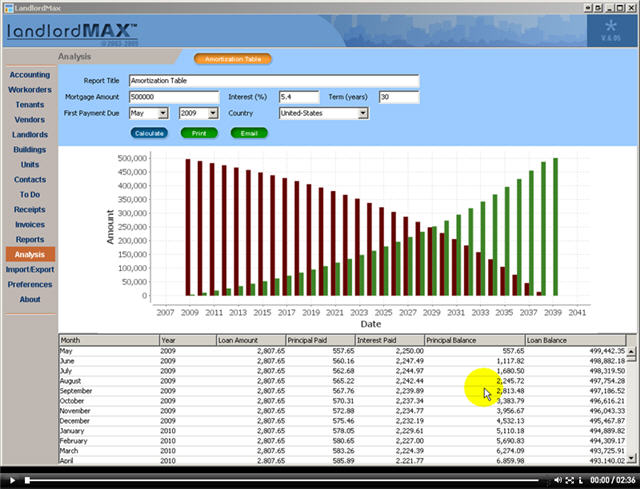Viewport: 640px width, 489px height.
Task: Click the green Print button
Action: [x=199, y=133]
